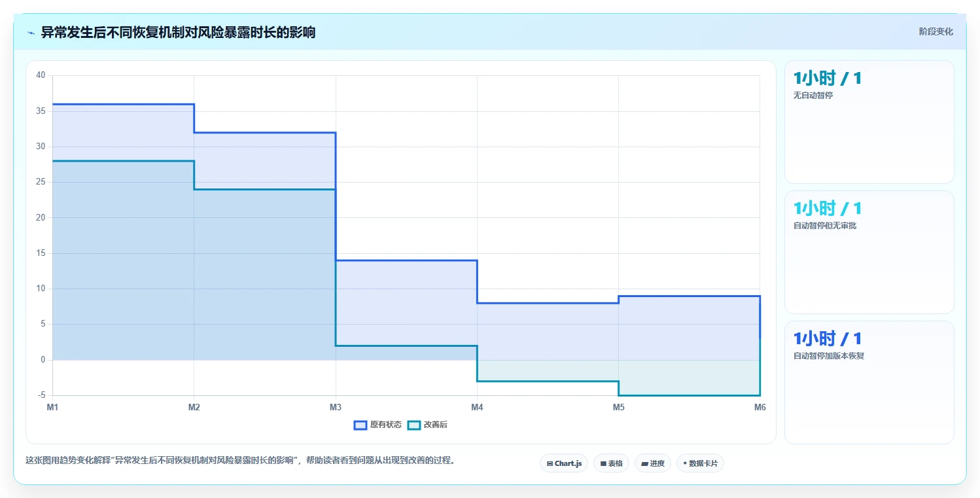
Task: Click the 35 y-axis tick label
Action: (x=41, y=111)
